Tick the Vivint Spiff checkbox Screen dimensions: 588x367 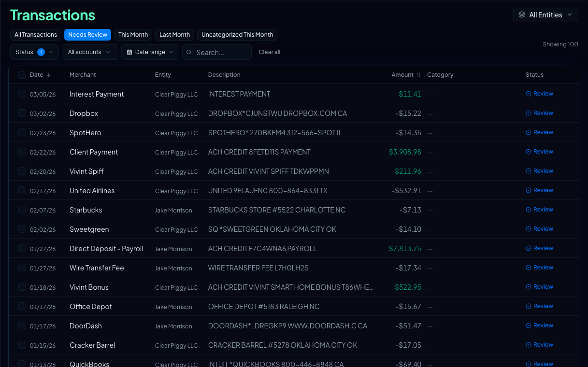(x=22, y=171)
